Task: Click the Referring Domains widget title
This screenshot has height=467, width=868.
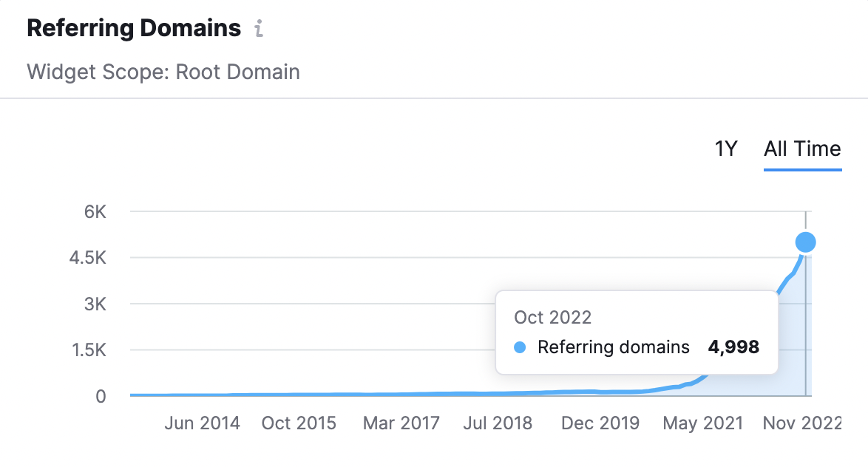Action: 134,29
